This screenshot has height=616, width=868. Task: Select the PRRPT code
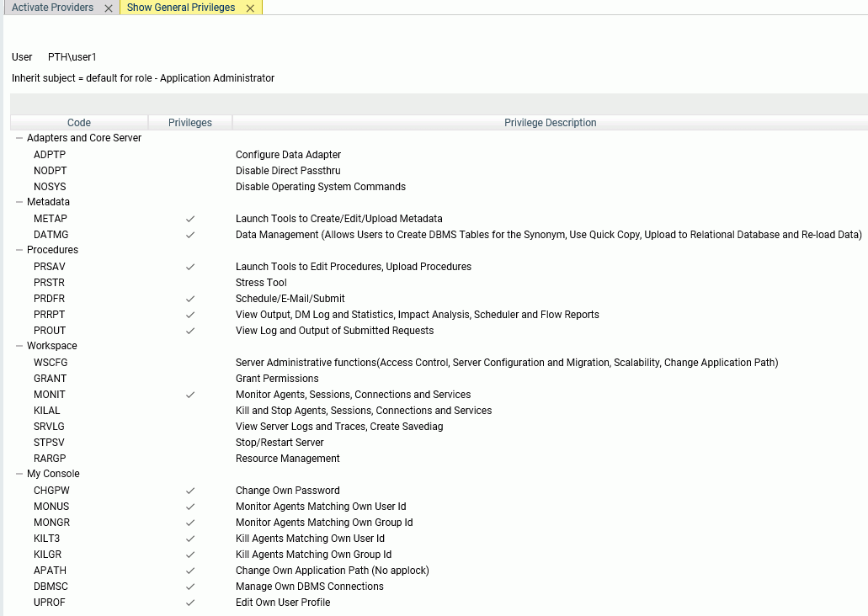[50, 315]
